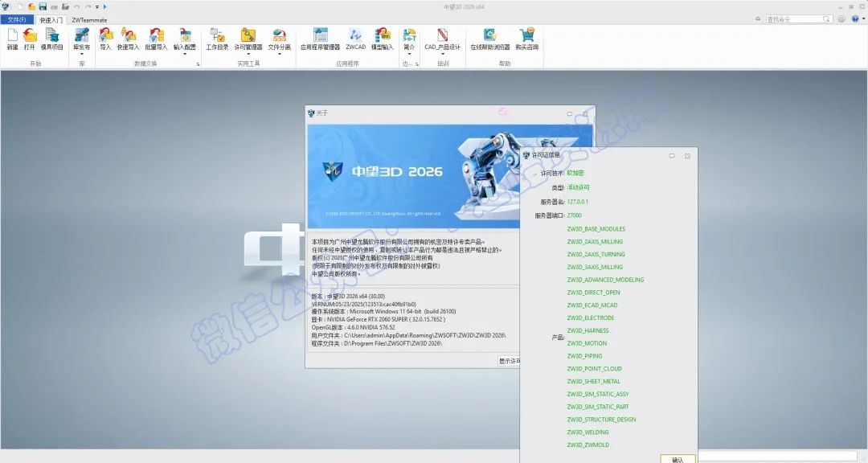Click the ZW3D_3AXIS_MILLING license entry
Image resolution: width=868 pixels, height=463 pixels.
[x=595, y=267]
